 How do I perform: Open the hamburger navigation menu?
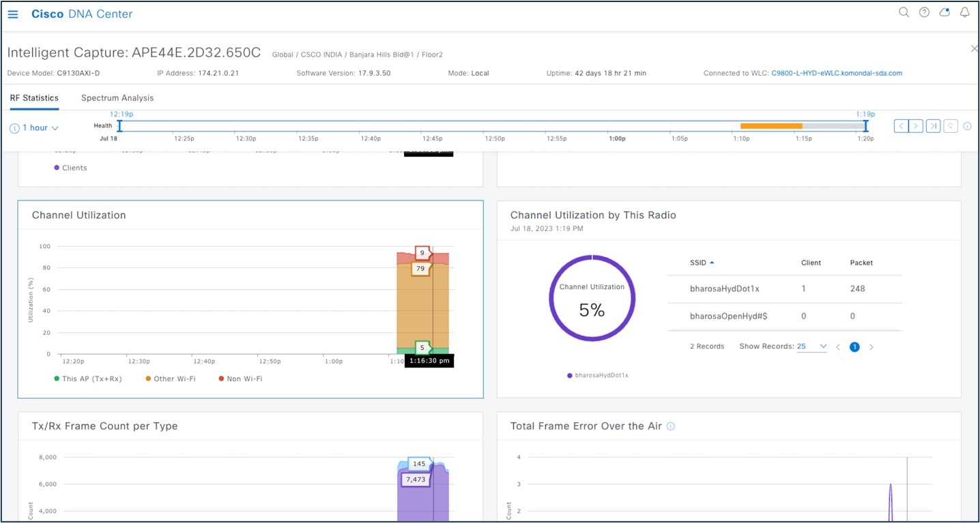[12, 14]
